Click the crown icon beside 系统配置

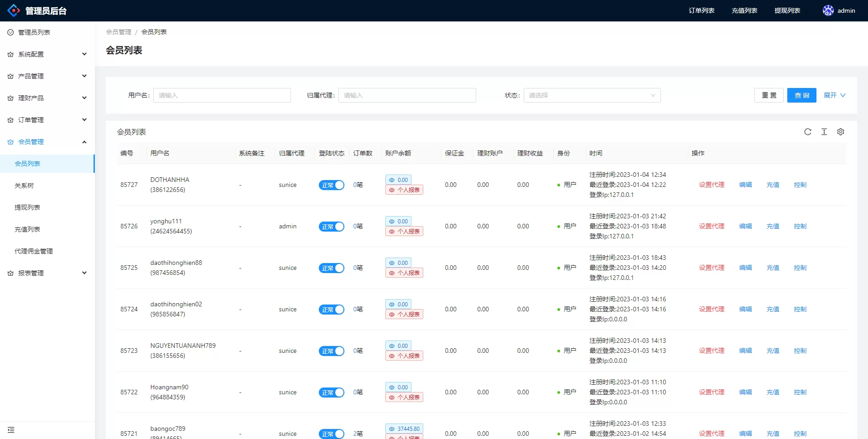pyautogui.click(x=10, y=54)
